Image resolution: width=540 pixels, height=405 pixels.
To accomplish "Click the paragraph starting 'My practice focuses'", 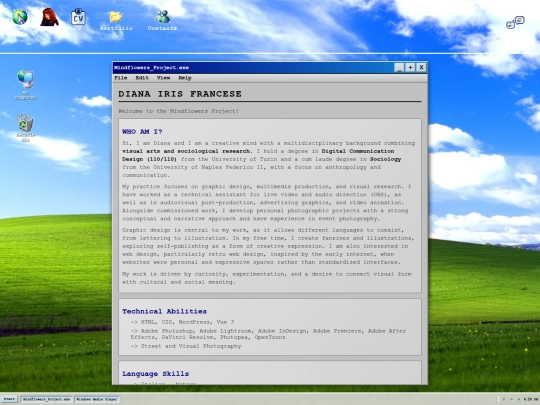I will pos(267,202).
